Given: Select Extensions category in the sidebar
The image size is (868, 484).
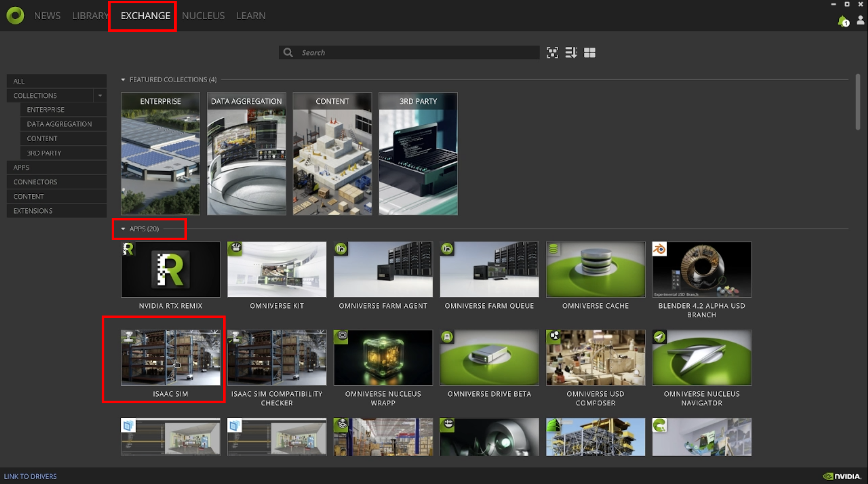Looking at the screenshot, I should [33, 211].
